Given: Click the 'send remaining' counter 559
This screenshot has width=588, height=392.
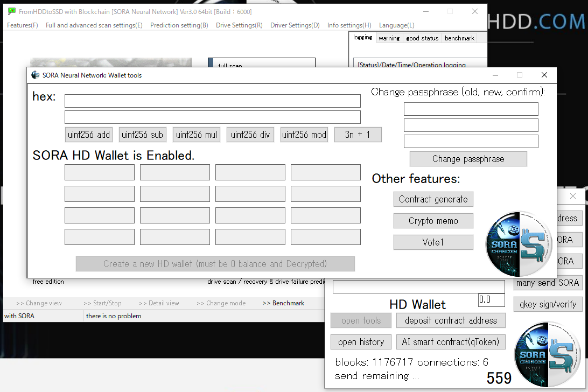Looking at the screenshot, I should tap(499, 378).
